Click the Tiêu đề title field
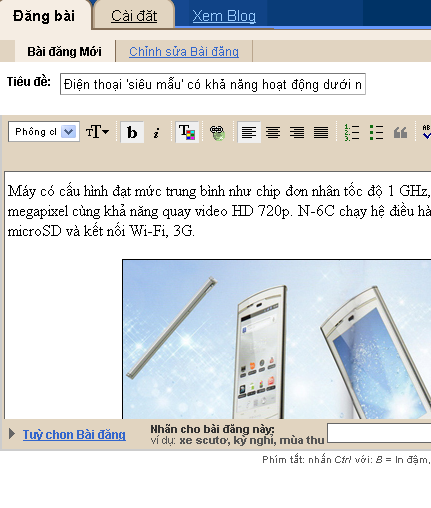This screenshot has height=508, width=431. pyautogui.click(x=213, y=84)
